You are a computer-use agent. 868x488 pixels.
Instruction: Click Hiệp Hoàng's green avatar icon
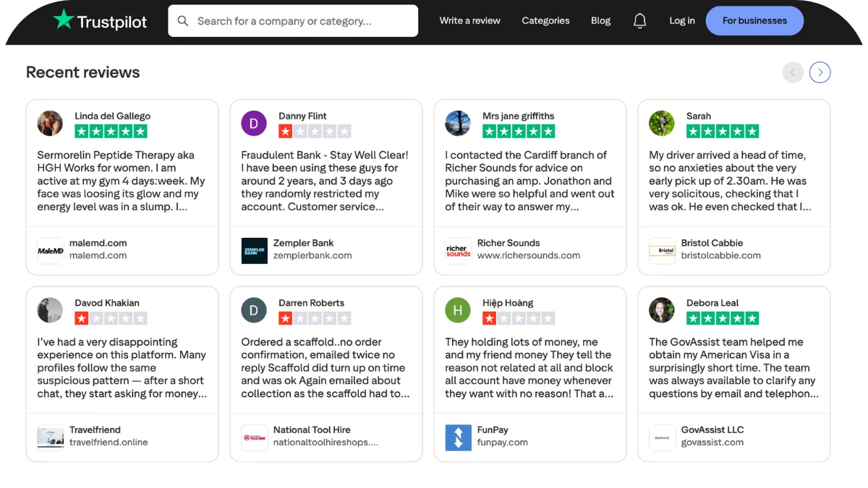pos(458,311)
